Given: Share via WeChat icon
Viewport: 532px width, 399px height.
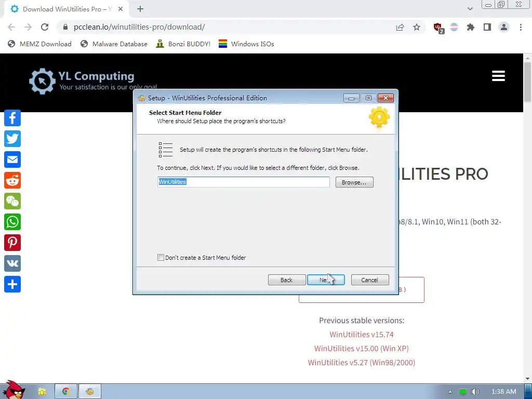Looking at the screenshot, I should (x=12, y=201).
